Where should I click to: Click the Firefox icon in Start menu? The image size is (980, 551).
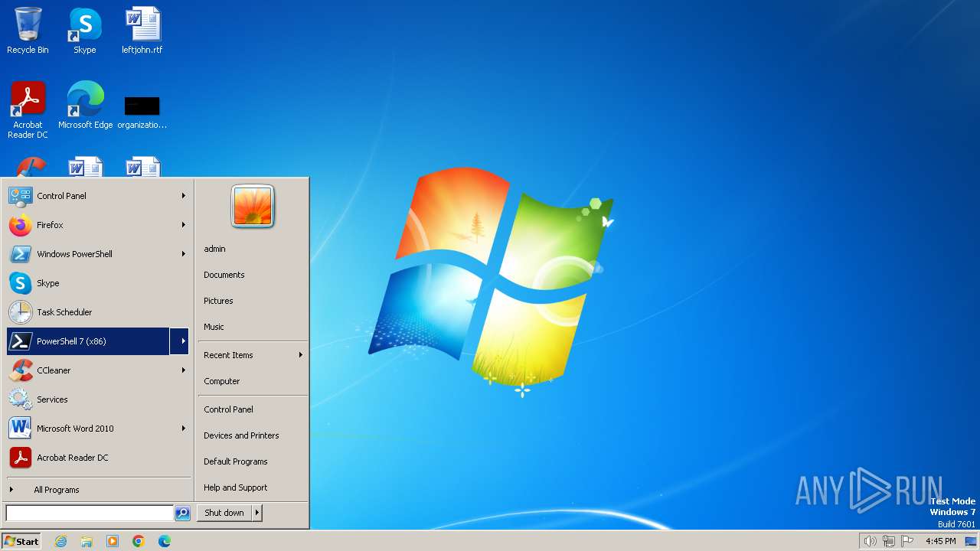pyautogui.click(x=20, y=225)
